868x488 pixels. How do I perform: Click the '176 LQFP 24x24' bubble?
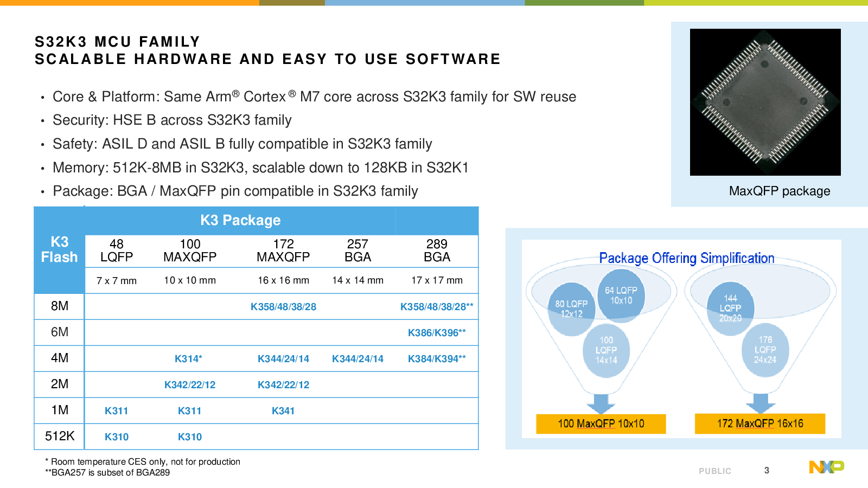(765, 350)
